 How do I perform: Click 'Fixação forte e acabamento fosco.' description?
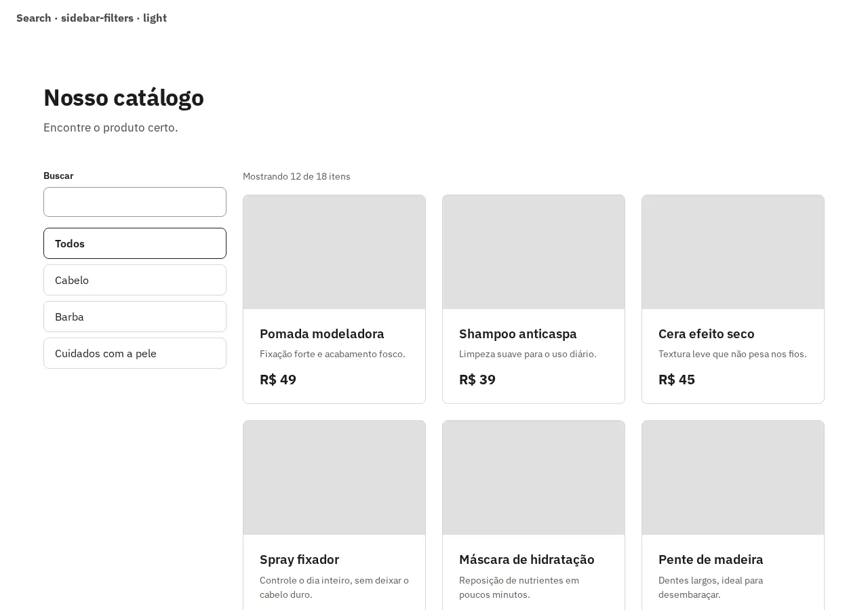point(332,354)
